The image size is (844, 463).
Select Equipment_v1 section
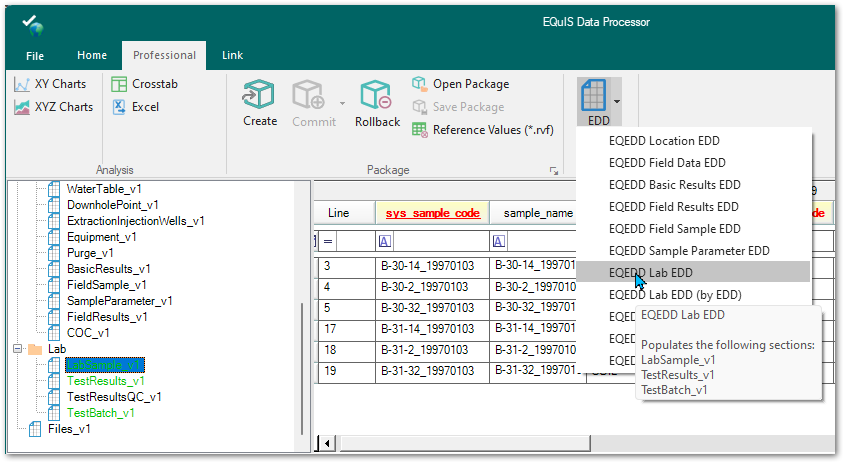pos(102,237)
